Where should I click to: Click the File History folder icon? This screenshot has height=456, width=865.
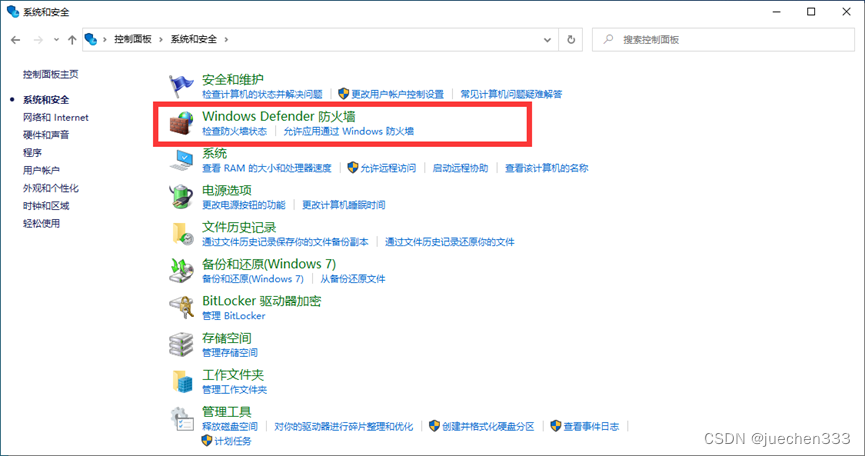coord(181,234)
